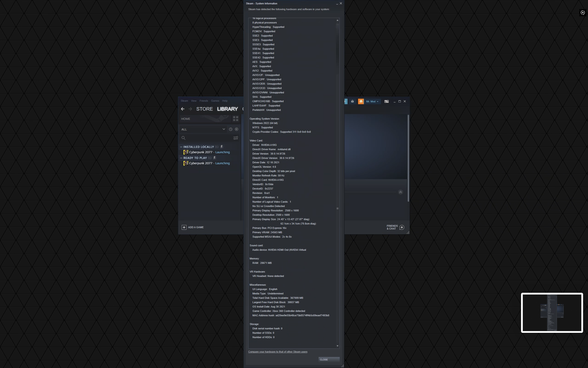588x368 pixels.
Task: Click scroll down arrow in System Information list
Action: (337, 346)
